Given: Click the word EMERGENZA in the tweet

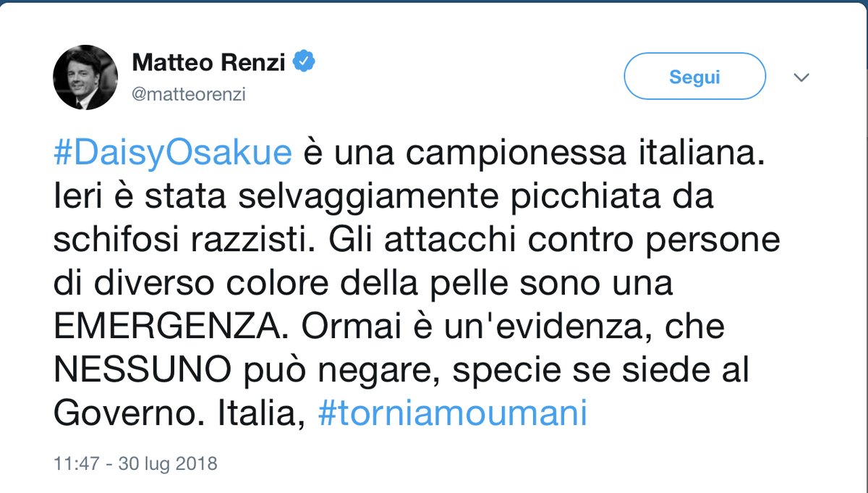Looking at the screenshot, I should click(165, 328).
